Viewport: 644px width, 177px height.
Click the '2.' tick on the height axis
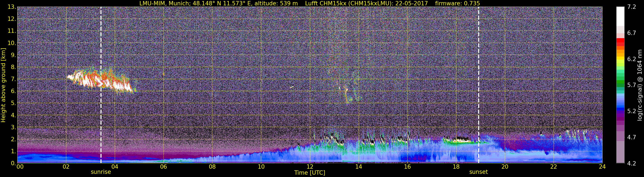(13, 139)
